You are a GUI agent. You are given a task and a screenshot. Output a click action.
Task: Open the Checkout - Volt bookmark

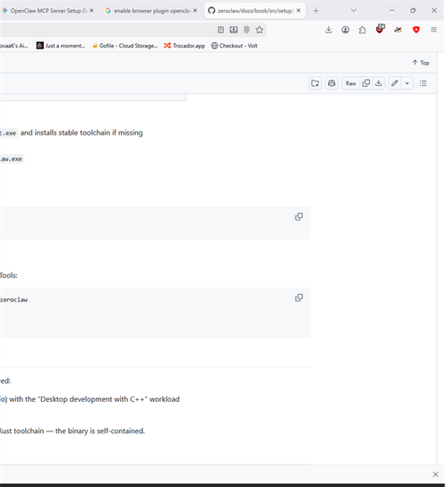click(x=234, y=46)
